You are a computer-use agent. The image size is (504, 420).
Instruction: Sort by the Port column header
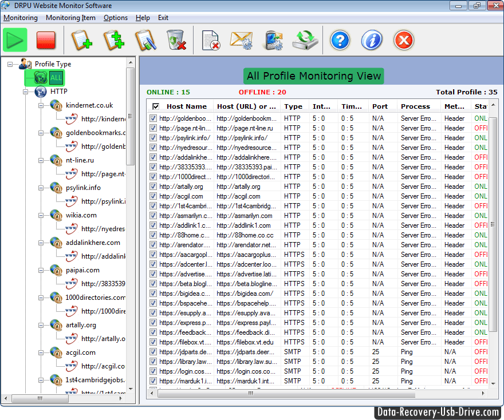(380, 106)
